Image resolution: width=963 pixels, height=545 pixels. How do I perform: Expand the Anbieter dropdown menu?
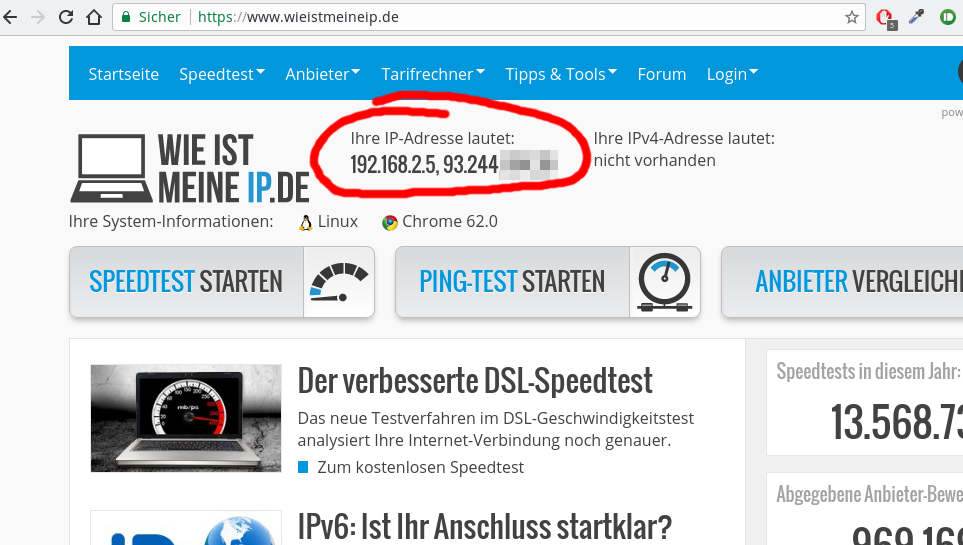pos(322,74)
